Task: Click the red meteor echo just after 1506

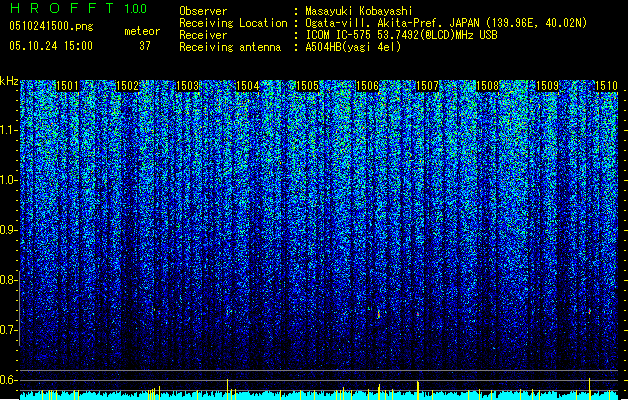Action: [x=378, y=314]
